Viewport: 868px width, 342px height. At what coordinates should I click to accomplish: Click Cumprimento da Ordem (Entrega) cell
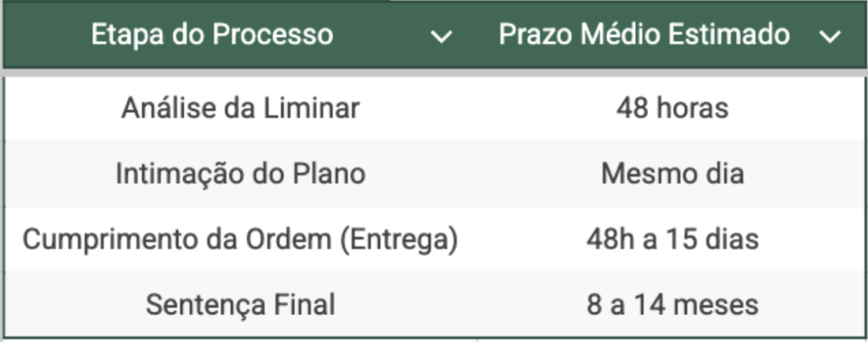point(240,239)
